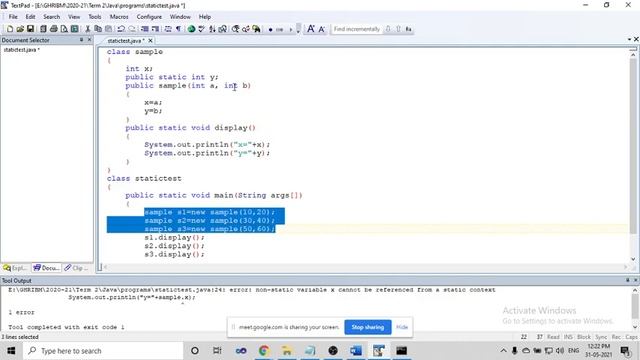The image size is (640, 360).
Task: Decrease font size with the small A
Action: point(322,29)
